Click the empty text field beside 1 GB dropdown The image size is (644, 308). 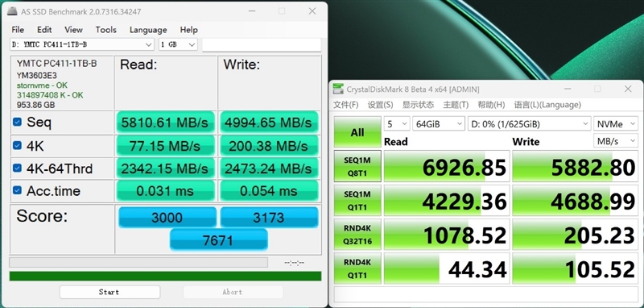click(x=261, y=45)
